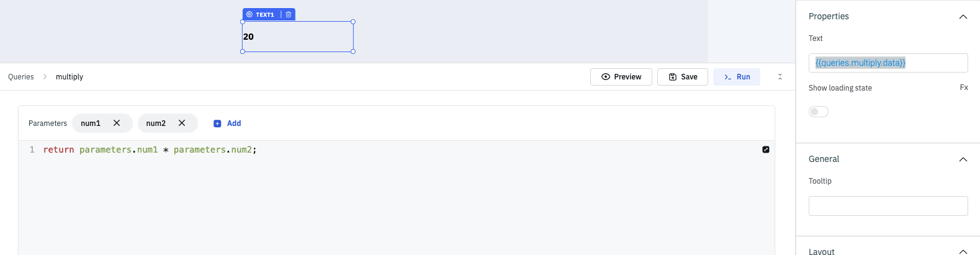This screenshot has width=980, height=255.
Task: Run the multiply query
Action: pyautogui.click(x=737, y=77)
